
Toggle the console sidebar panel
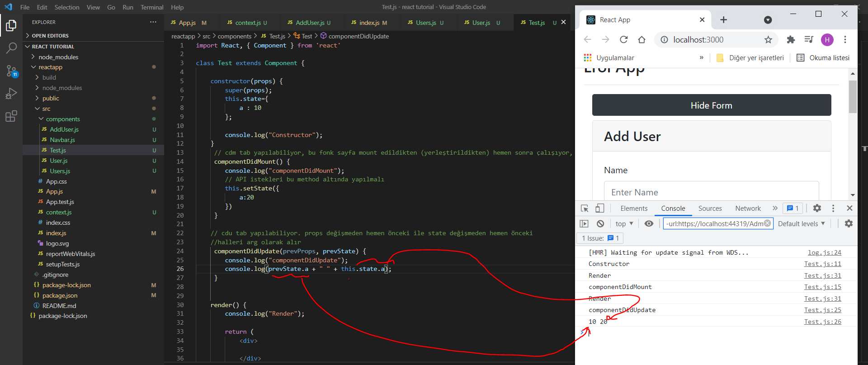point(584,223)
